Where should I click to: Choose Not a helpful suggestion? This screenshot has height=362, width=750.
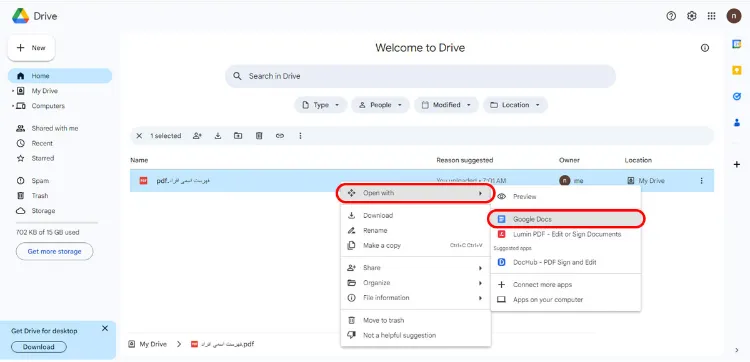pos(415,335)
